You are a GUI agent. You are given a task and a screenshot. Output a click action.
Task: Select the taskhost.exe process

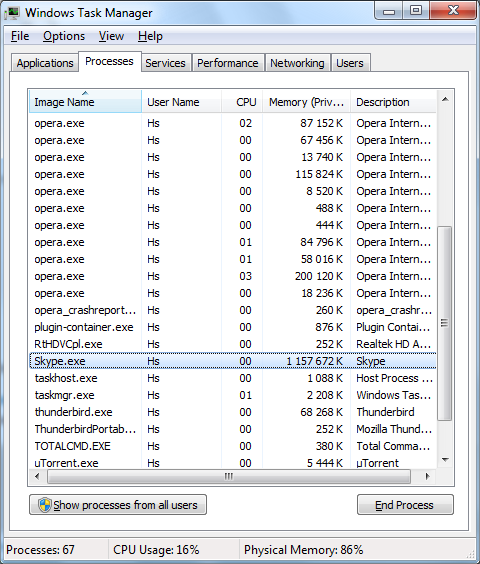(x=233, y=378)
